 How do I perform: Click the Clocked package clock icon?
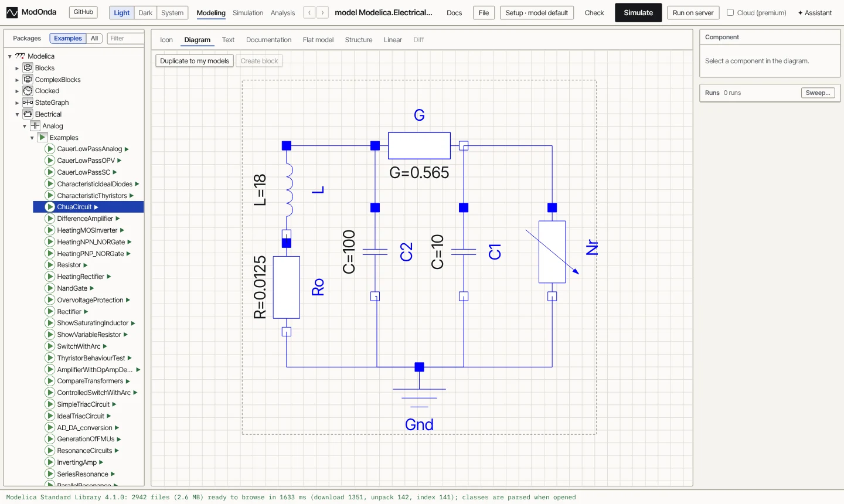click(28, 91)
